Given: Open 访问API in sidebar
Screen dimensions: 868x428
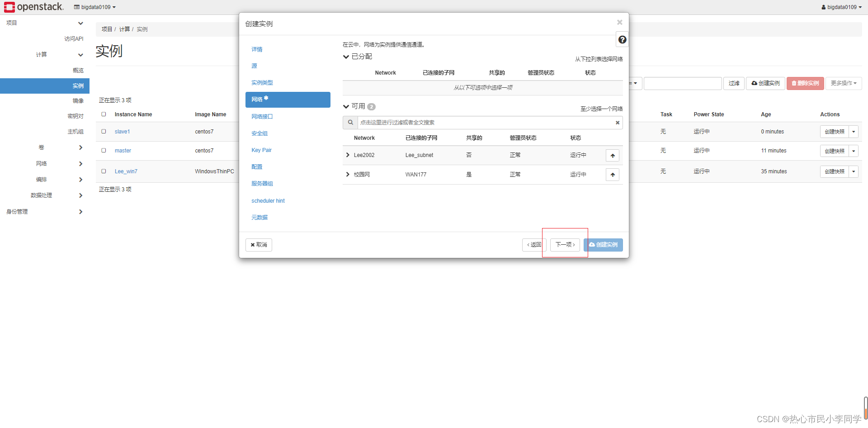Looking at the screenshot, I should 74,39.
